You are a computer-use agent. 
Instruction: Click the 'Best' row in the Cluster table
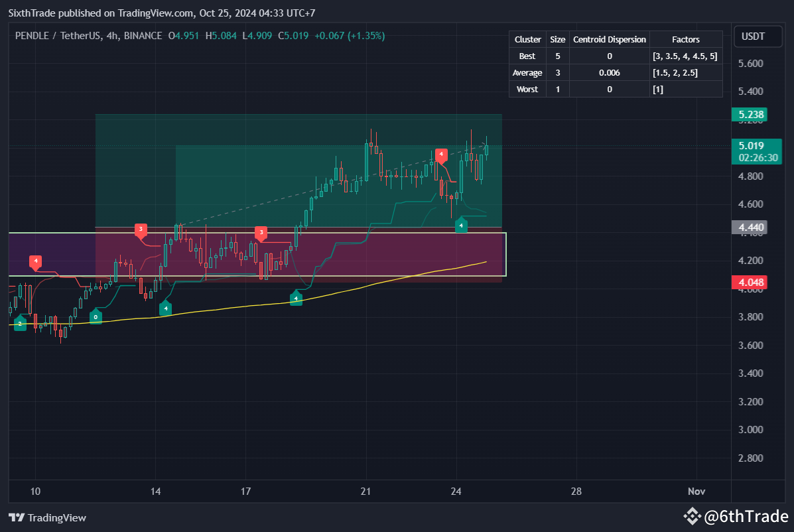pos(527,56)
